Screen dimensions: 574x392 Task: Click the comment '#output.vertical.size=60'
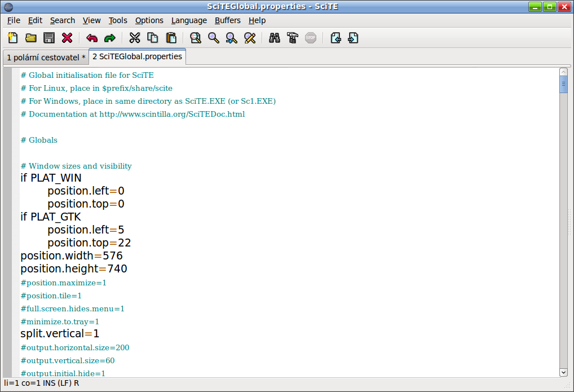click(68, 360)
